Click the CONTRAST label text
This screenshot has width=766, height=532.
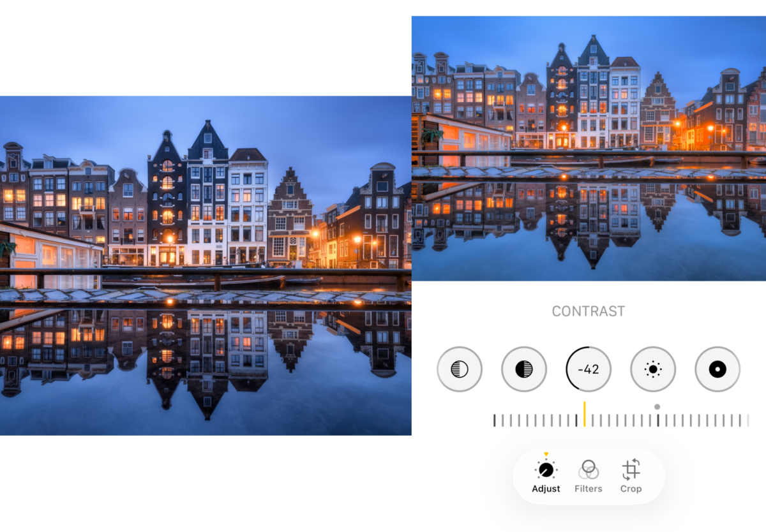[x=589, y=311]
